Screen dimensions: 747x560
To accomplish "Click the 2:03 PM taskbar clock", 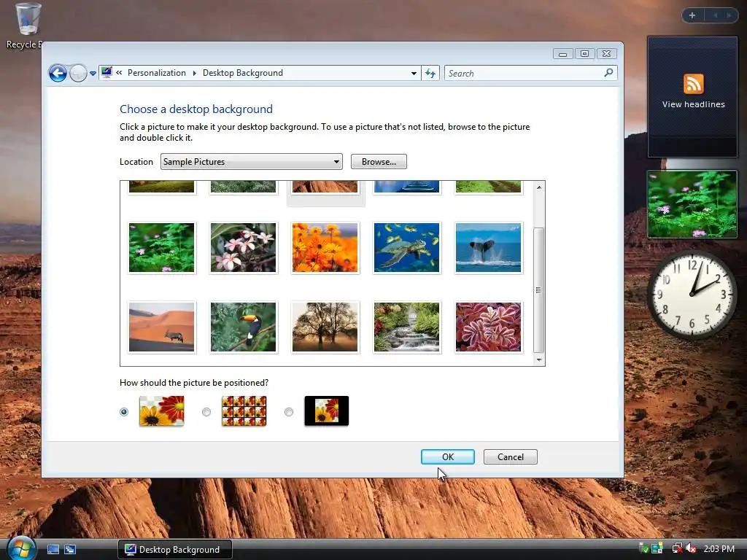I will click(x=719, y=548).
